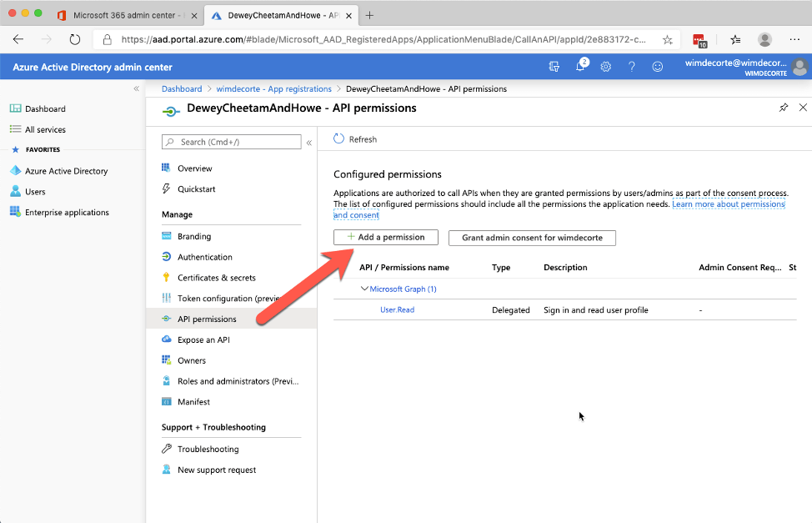Refresh the configured permissions list
This screenshot has width=812, height=523.
coord(355,139)
